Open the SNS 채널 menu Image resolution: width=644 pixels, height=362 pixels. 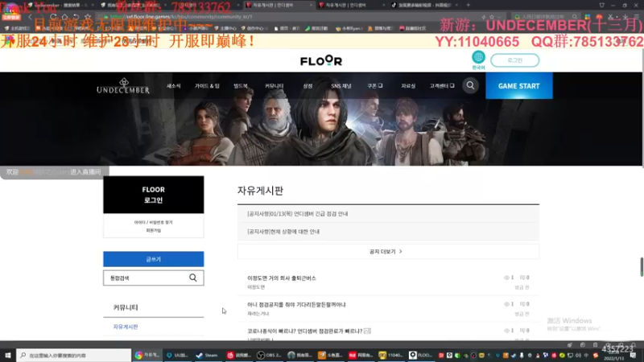pos(341,86)
